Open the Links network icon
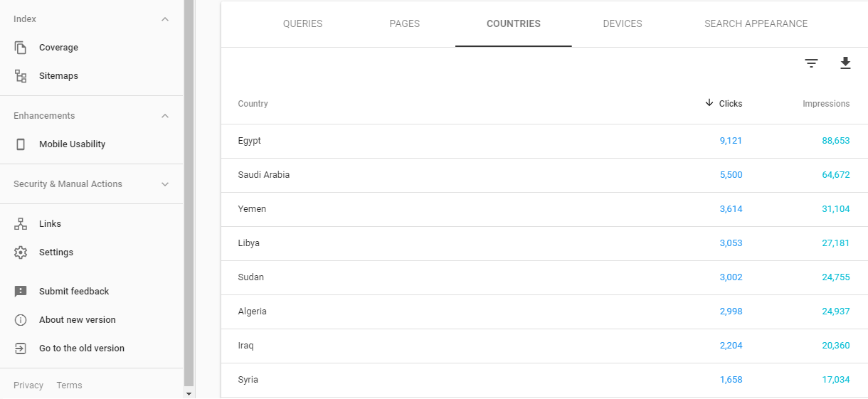 pos(21,224)
